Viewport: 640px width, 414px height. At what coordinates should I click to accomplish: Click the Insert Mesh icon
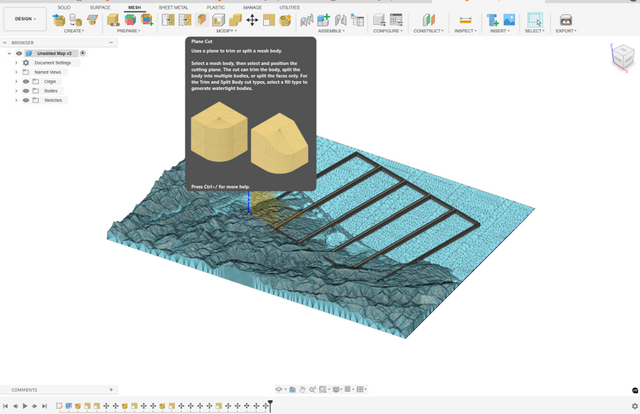click(492, 19)
